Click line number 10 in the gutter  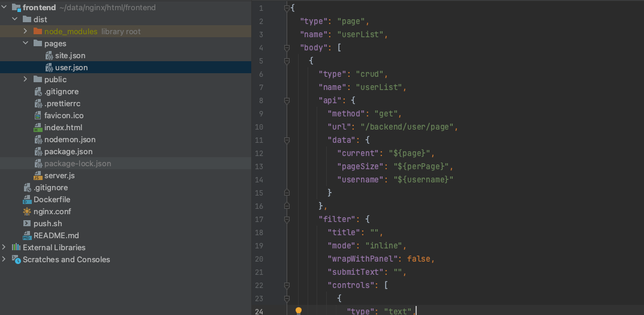pos(259,127)
